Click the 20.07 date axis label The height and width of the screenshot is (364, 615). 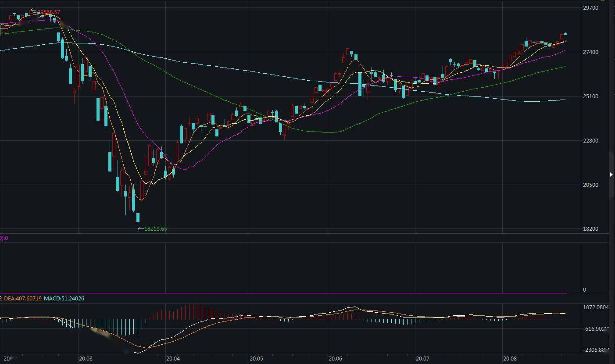[423, 359]
